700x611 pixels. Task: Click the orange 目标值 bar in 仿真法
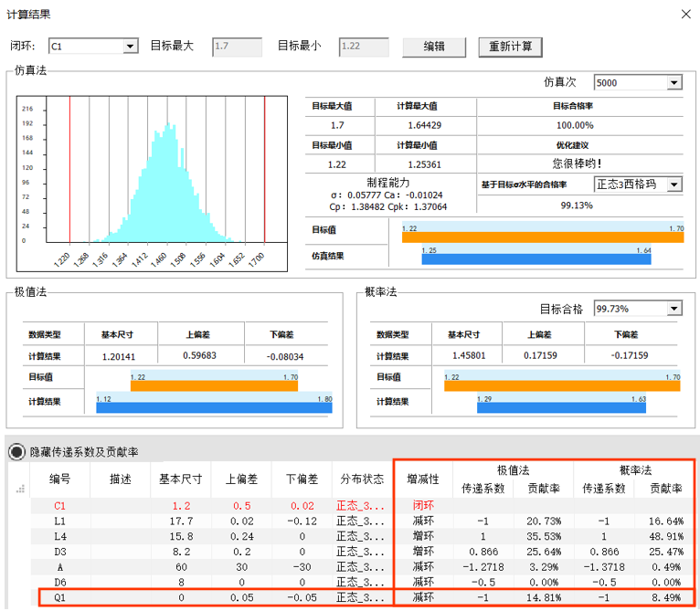(x=543, y=234)
